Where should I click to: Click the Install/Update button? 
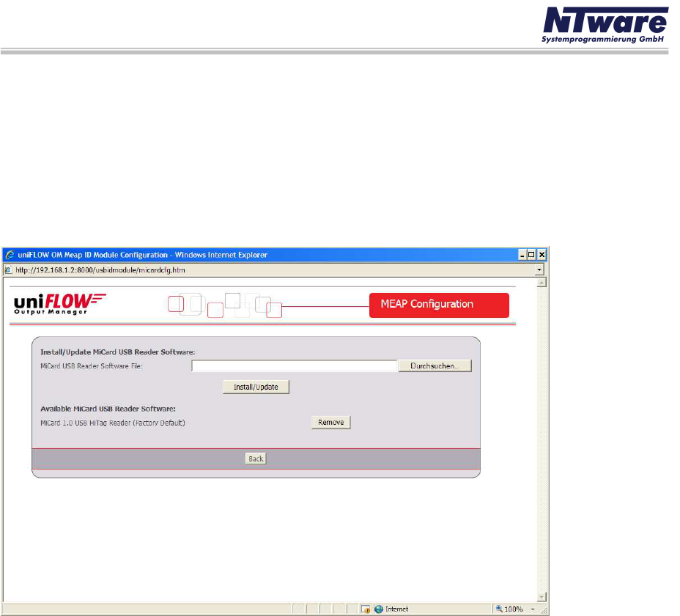tap(256, 387)
